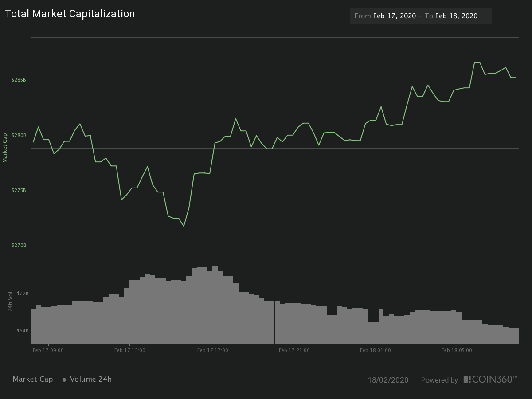Click the $72B volume axis label
532x399 pixels.
point(23,293)
